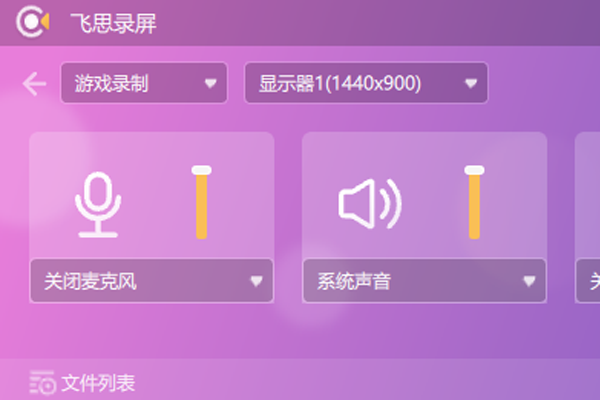Expand the 系统声音 audio source dropdown
The image size is (600, 400).
coord(424,281)
